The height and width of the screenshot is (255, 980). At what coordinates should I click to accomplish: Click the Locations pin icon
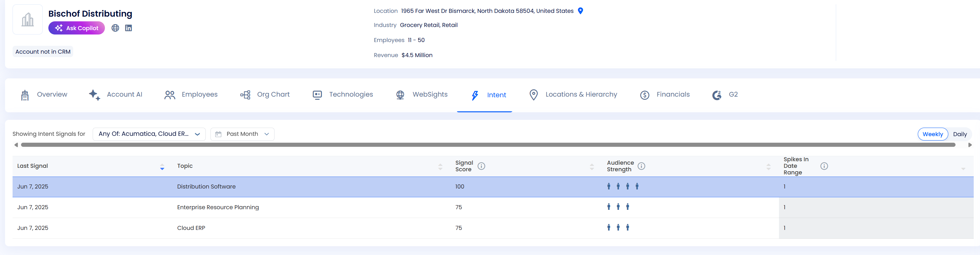[x=534, y=95]
